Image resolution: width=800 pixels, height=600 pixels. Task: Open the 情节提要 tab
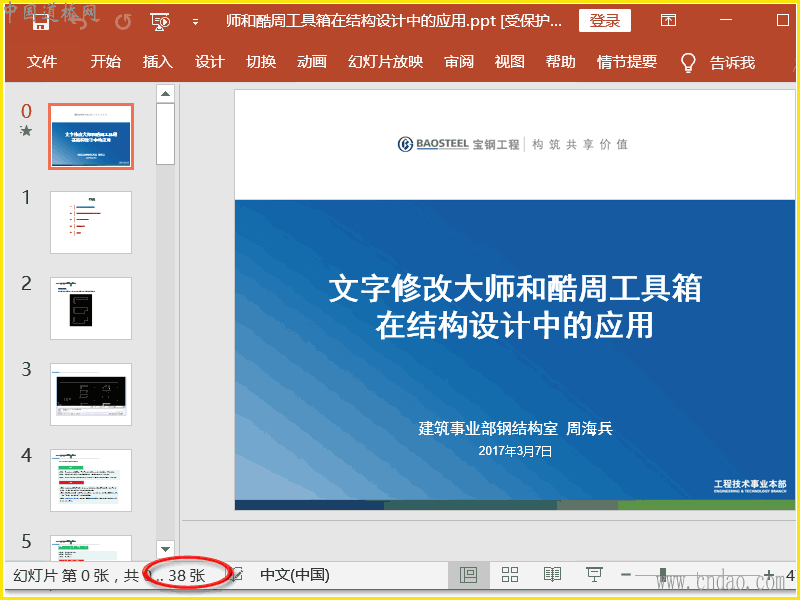(x=627, y=62)
